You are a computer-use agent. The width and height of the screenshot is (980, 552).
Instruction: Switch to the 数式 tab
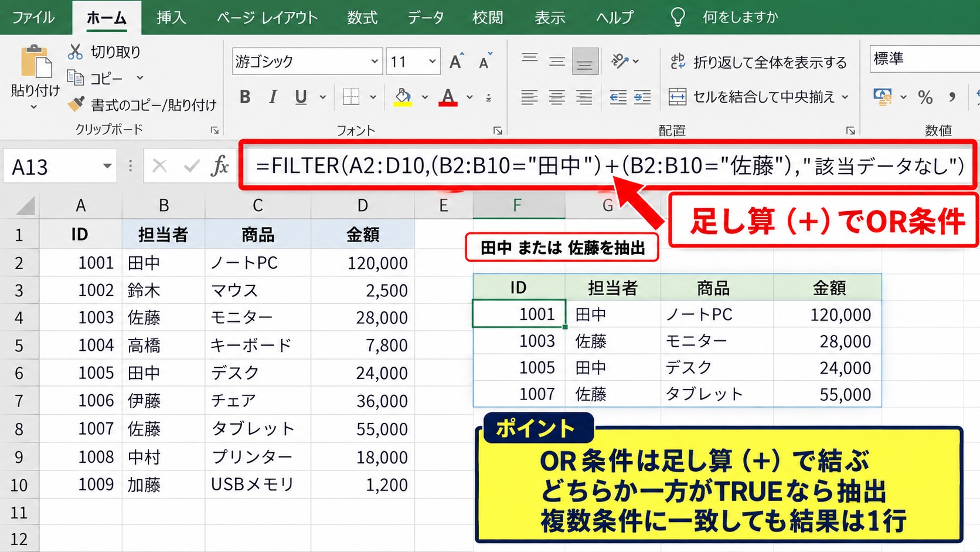[362, 17]
